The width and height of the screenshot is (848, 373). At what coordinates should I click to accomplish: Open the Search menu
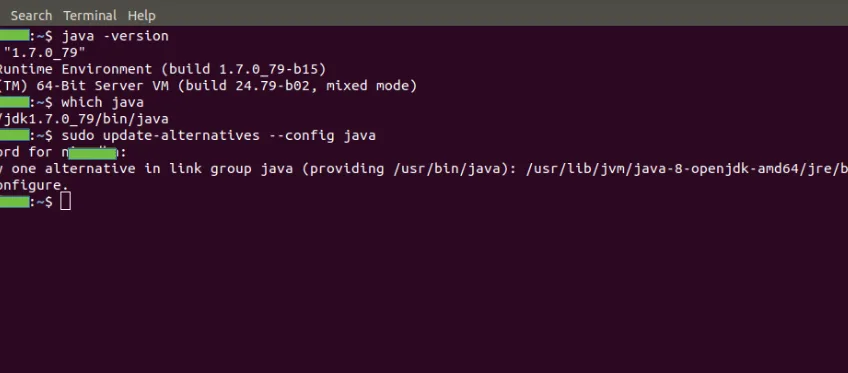coord(31,16)
